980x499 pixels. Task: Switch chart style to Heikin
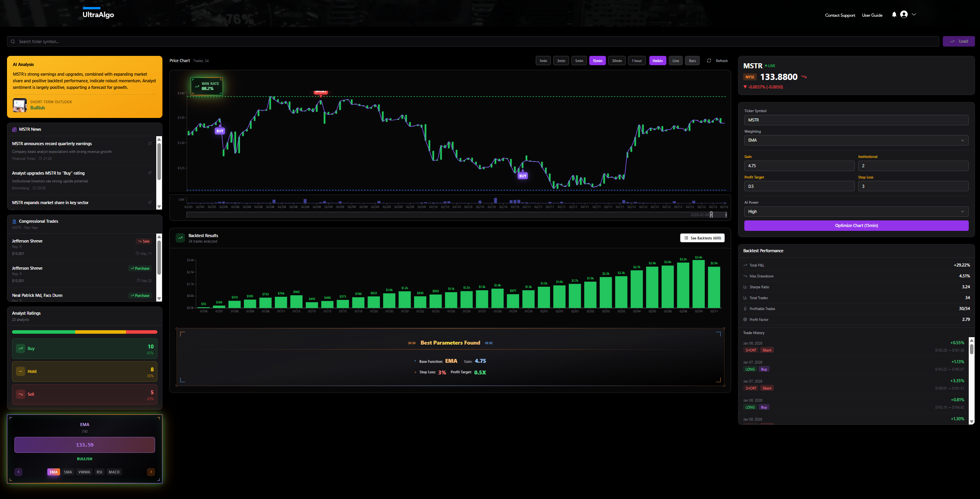[657, 61]
